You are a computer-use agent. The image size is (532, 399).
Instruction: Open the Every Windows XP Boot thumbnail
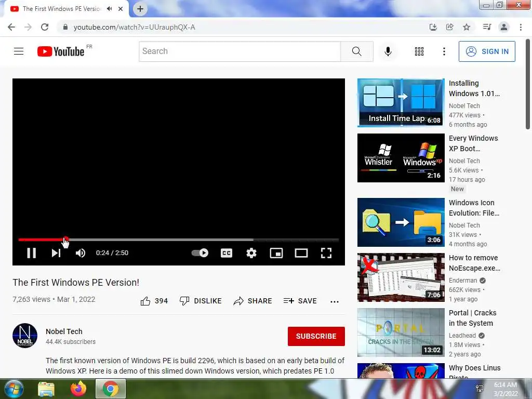401,158
